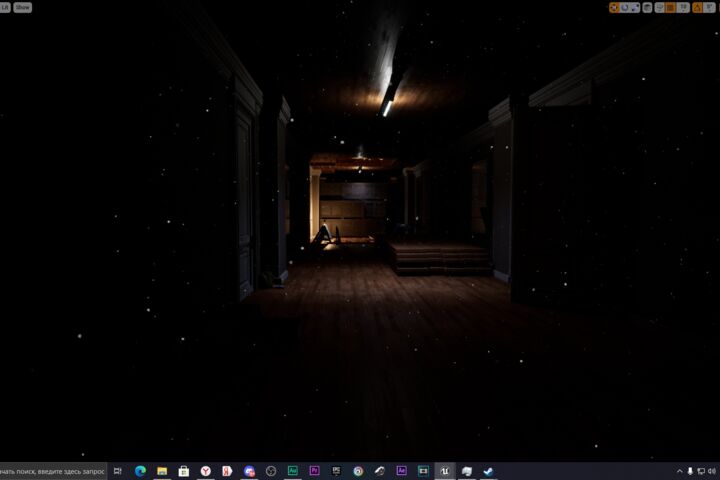Image resolution: width=720 pixels, height=480 pixels.
Task: Open Task View from the taskbar
Action: point(118,471)
